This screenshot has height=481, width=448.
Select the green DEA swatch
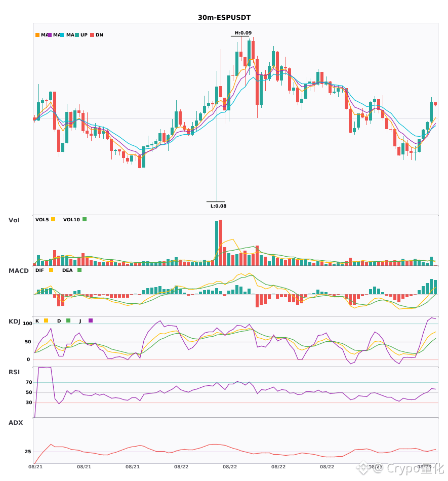[x=79, y=270]
